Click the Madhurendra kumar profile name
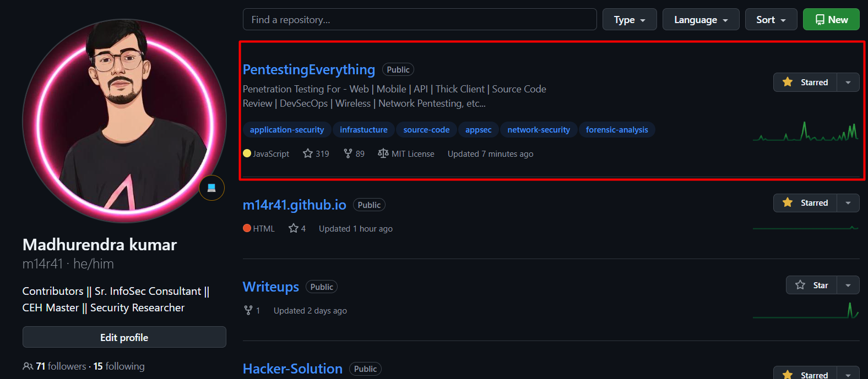The image size is (868, 379). coord(100,245)
